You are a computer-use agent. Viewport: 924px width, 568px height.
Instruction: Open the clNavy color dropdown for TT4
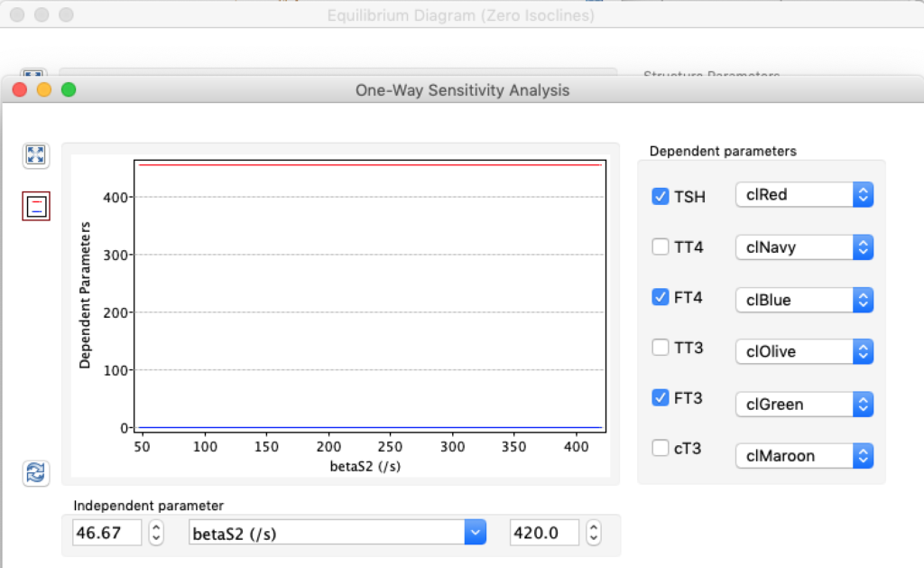coord(804,247)
